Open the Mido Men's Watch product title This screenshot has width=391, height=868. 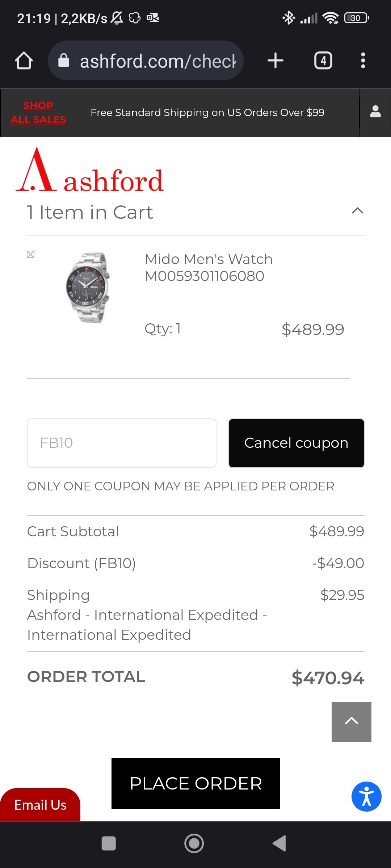(x=209, y=268)
